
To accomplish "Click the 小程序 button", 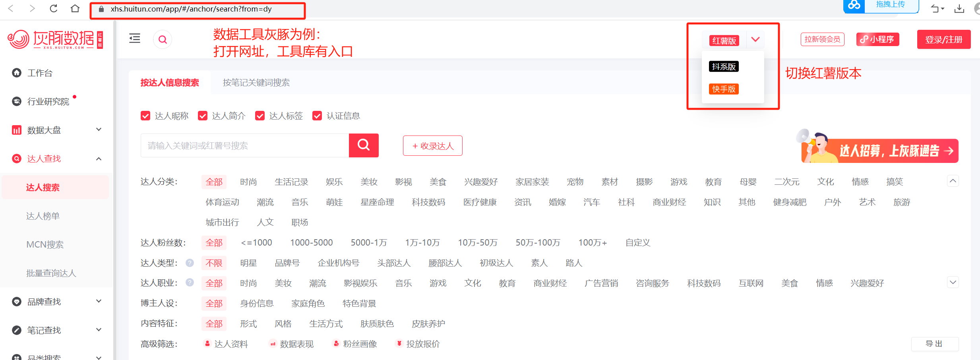I will tap(877, 39).
